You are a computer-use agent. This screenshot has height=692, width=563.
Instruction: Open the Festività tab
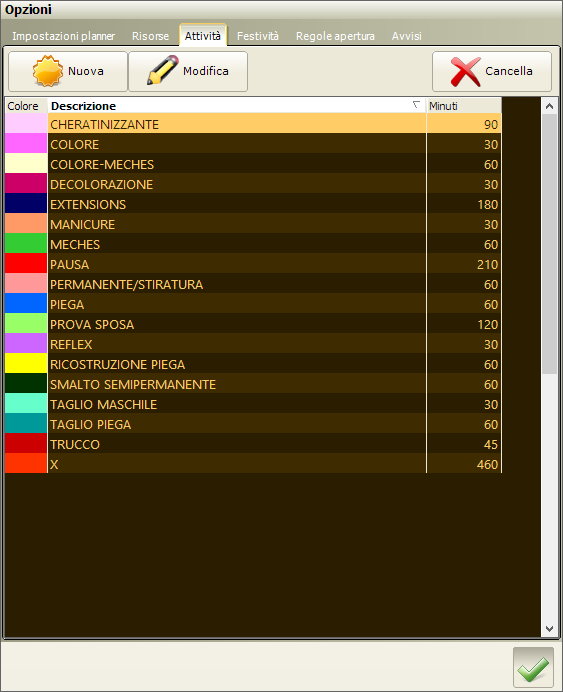click(x=258, y=36)
